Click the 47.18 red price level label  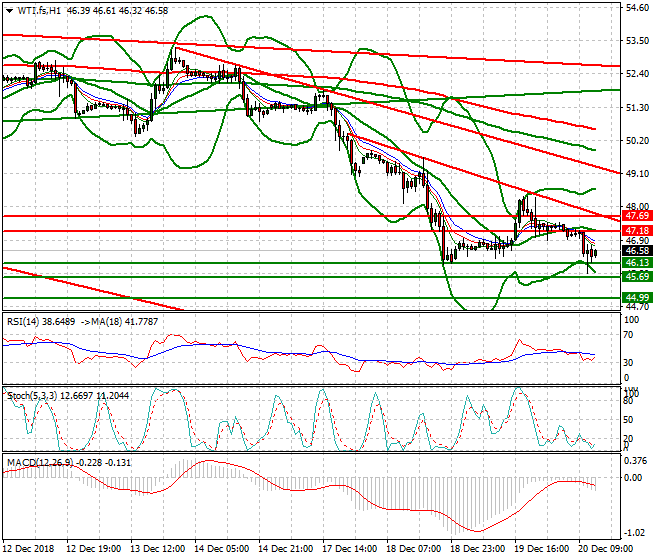[638, 230]
